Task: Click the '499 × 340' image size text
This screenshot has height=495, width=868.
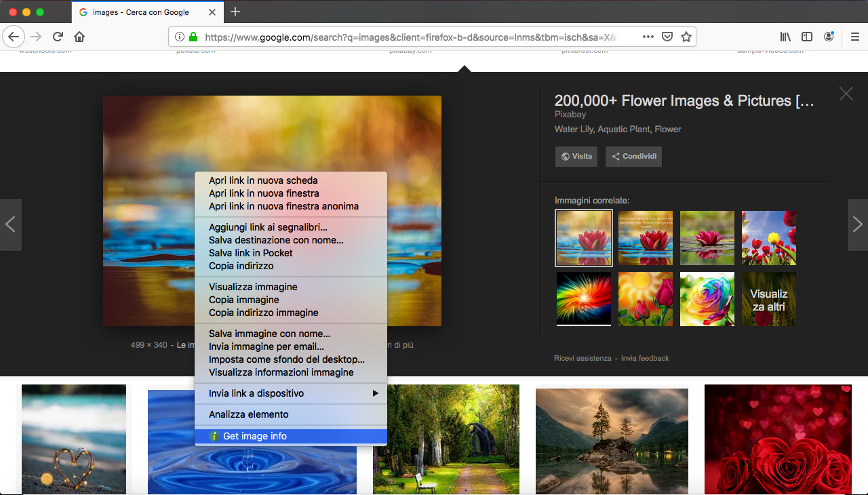Action: point(149,345)
